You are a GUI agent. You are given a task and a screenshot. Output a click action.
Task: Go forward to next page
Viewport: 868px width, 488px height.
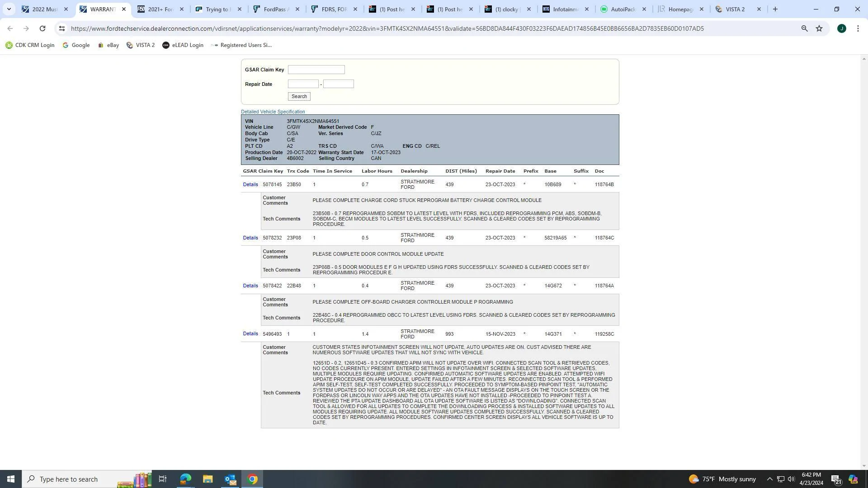[x=26, y=28]
